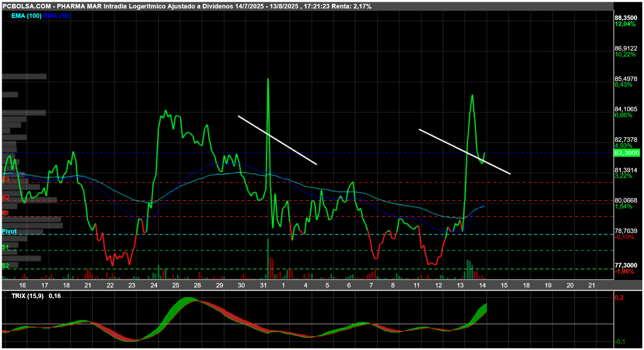Click date label 24 on time axis

coord(154,285)
